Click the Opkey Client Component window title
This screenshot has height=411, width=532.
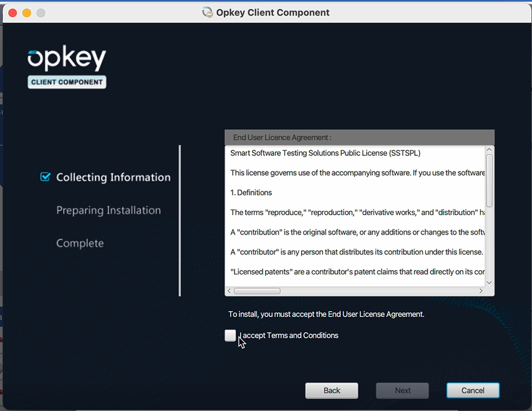coord(273,12)
